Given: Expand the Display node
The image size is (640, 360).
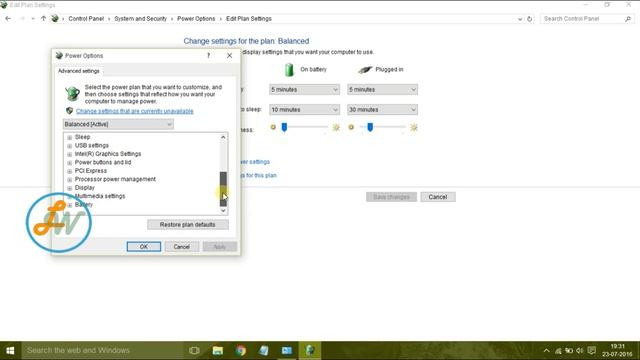Looking at the screenshot, I should (x=69, y=188).
